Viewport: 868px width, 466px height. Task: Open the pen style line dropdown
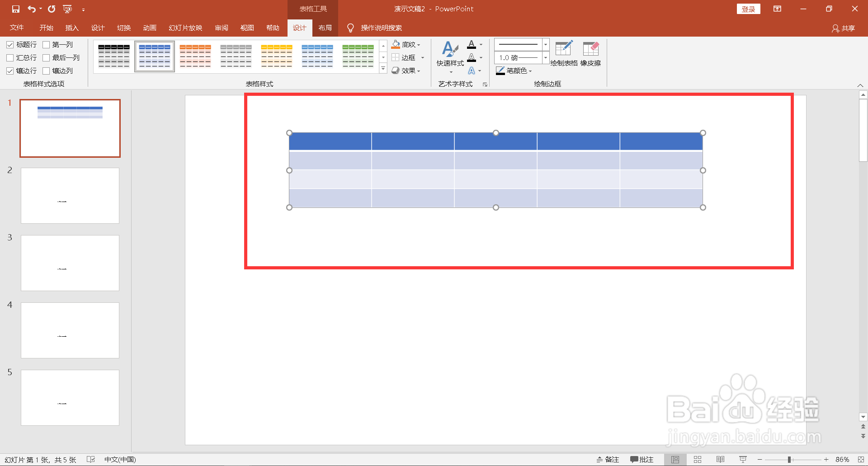coord(546,44)
